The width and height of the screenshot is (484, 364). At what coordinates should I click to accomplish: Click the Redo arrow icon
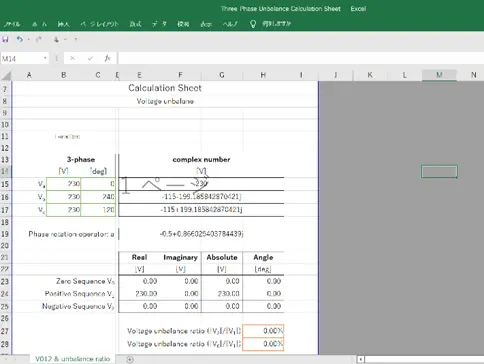pos(39,39)
